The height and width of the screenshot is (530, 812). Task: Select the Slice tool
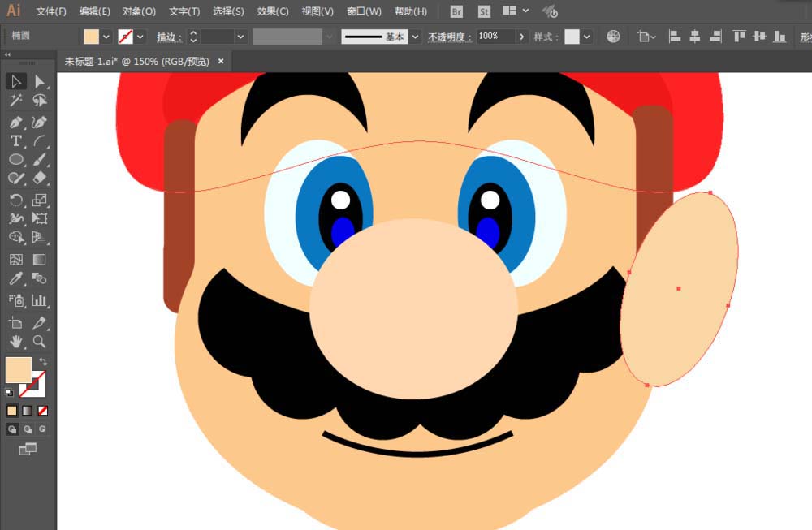tap(39, 323)
